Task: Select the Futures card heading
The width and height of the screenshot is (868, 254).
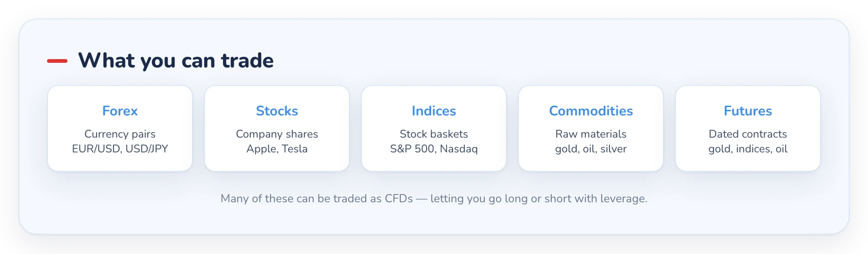Action: 748,111
